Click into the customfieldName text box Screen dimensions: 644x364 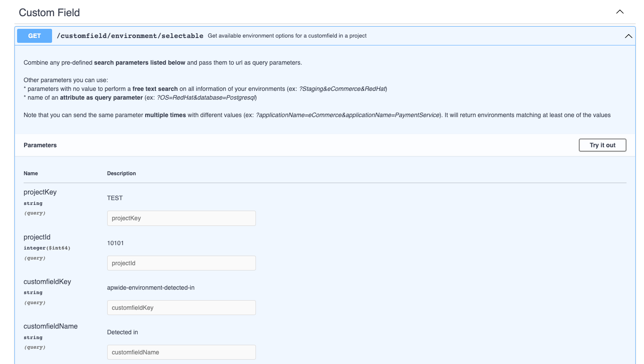click(181, 352)
